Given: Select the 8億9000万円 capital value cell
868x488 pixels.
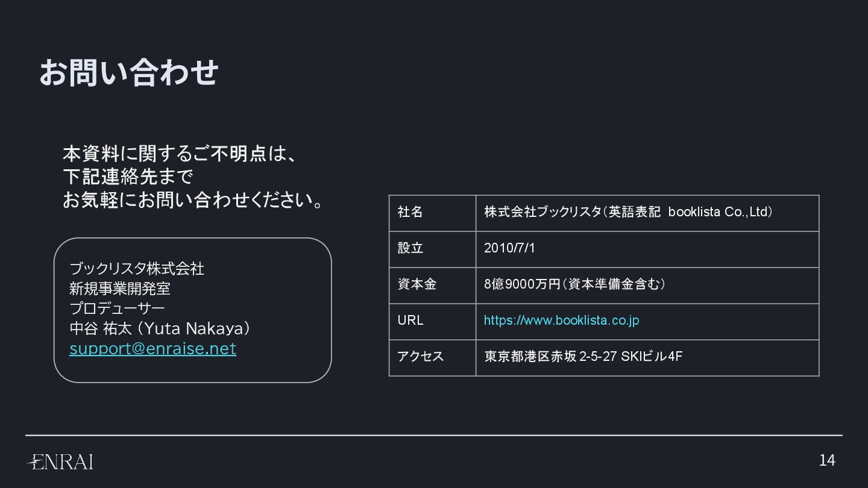Looking at the screenshot, I should (647, 286).
